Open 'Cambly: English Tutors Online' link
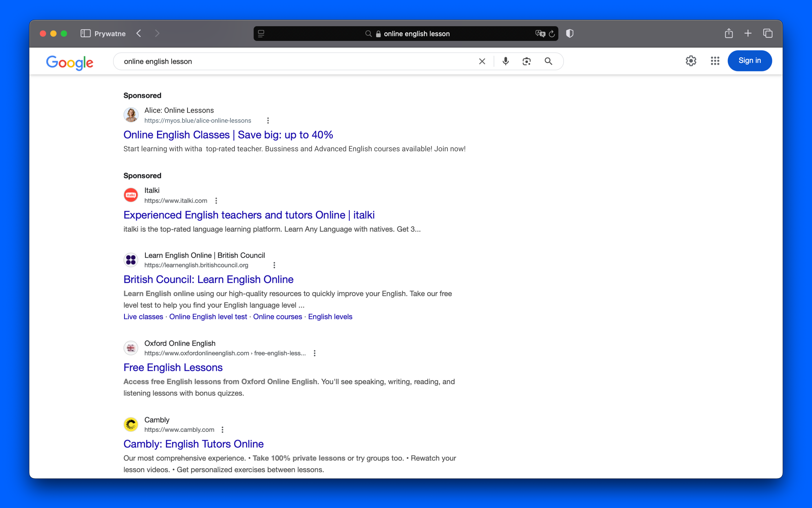The height and width of the screenshot is (508, 812). [x=194, y=444]
